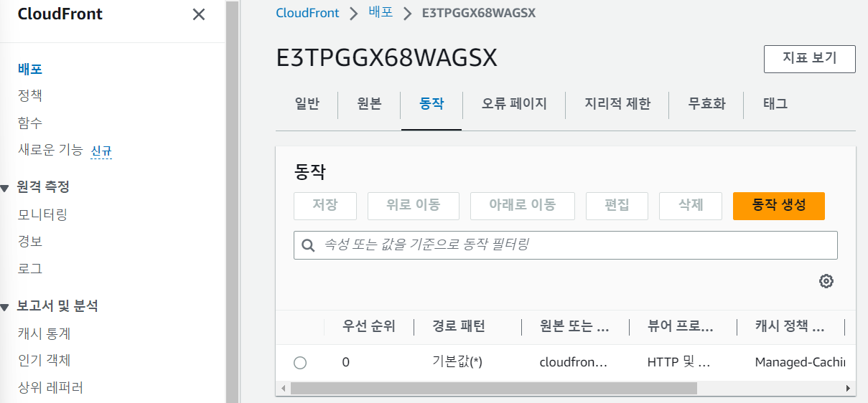
Task: Open 새로운 기능 in the sidebar
Action: pos(50,151)
